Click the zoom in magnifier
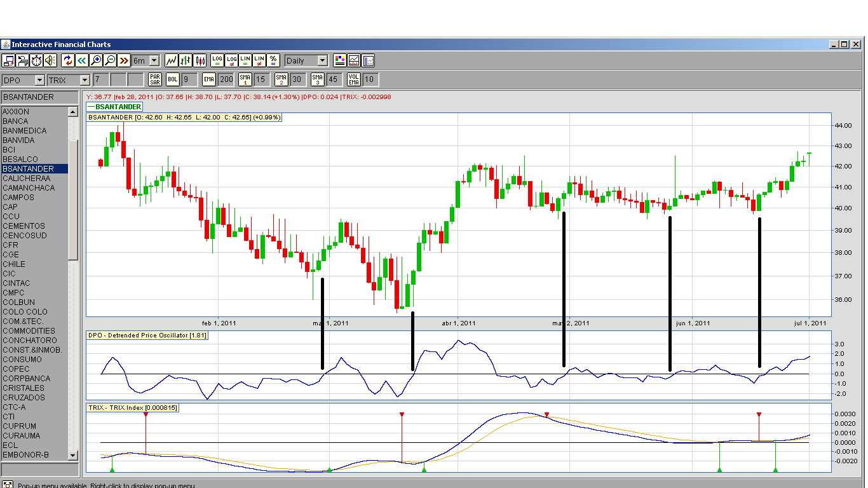This screenshot has width=868, height=488. 96,60
